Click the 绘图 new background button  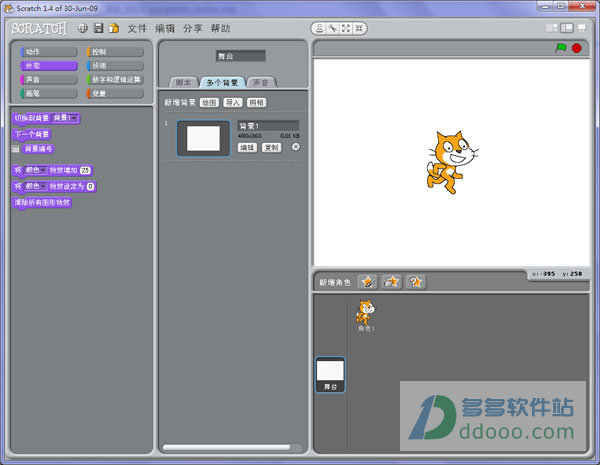click(209, 103)
